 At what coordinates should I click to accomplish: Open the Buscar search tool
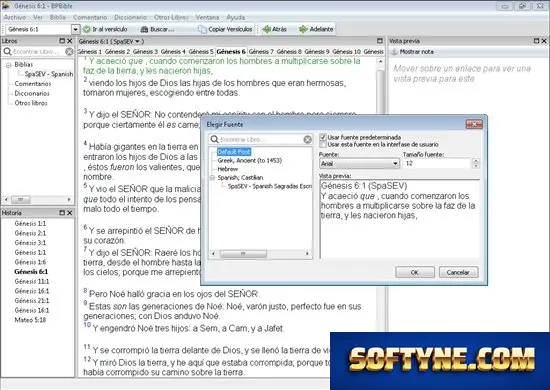click(x=157, y=29)
